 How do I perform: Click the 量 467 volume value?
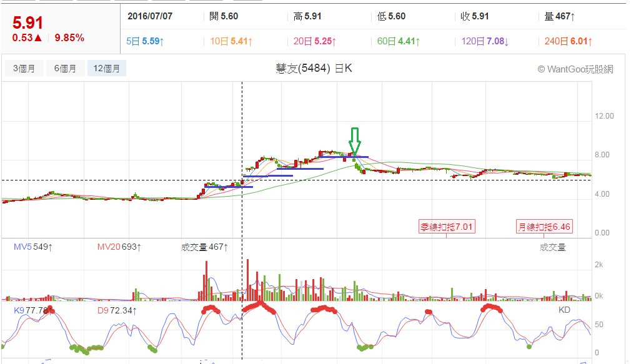click(559, 16)
